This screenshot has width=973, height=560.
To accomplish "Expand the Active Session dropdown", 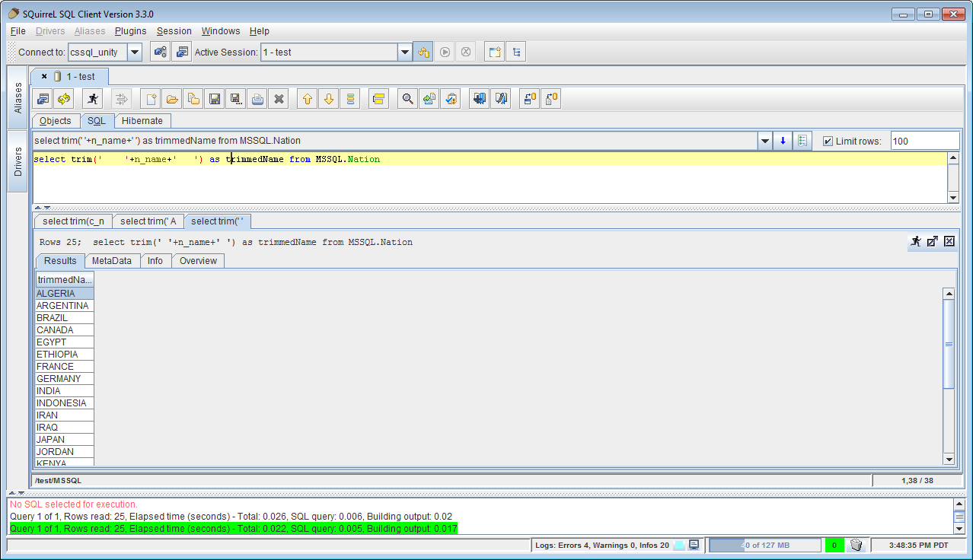I will 405,52.
